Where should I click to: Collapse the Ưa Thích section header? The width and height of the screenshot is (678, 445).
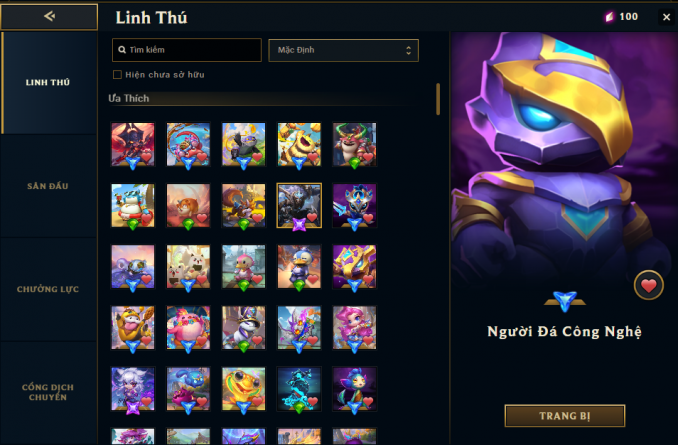[129, 99]
